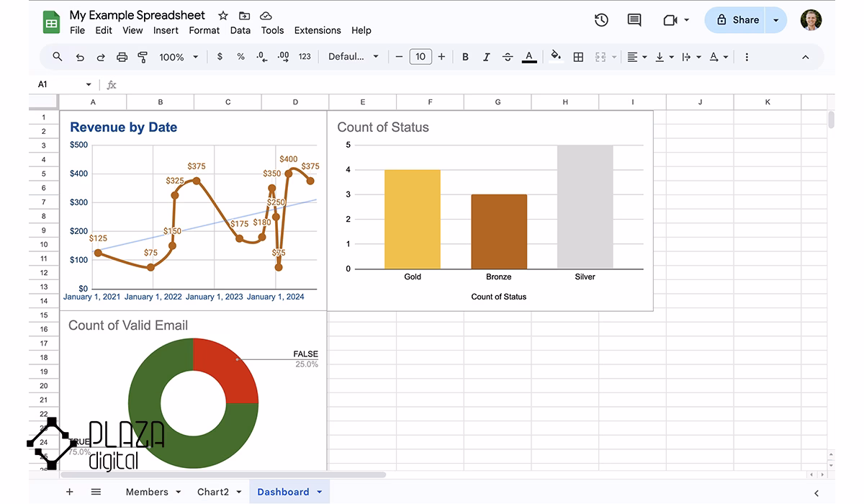Click the merge cells icon
The width and height of the screenshot is (864, 504).
click(x=600, y=57)
